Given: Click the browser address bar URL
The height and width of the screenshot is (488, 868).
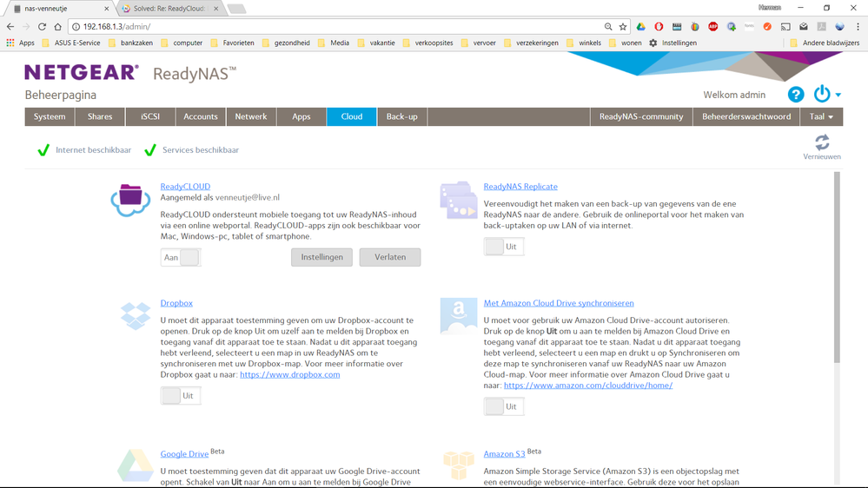Looking at the screenshot, I should coord(116,27).
